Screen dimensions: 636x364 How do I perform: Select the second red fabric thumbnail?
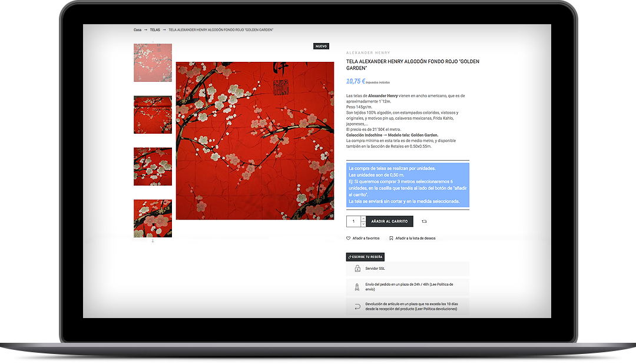tap(153, 115)
